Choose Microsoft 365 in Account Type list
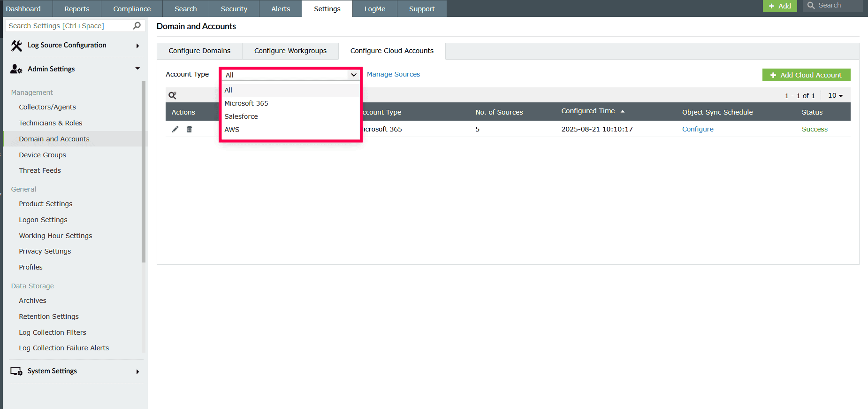The height and width of the screenshot is (409, 868). pos(290,103)
